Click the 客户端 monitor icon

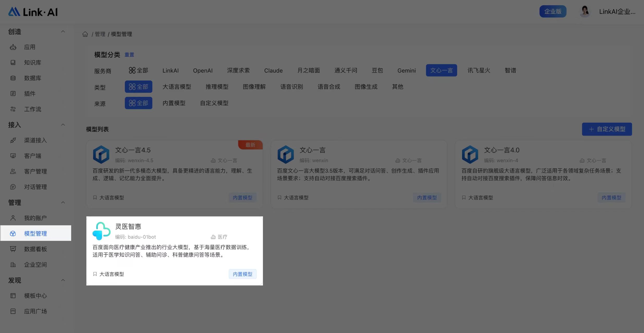pyautogui.click(x=13, y=156)
